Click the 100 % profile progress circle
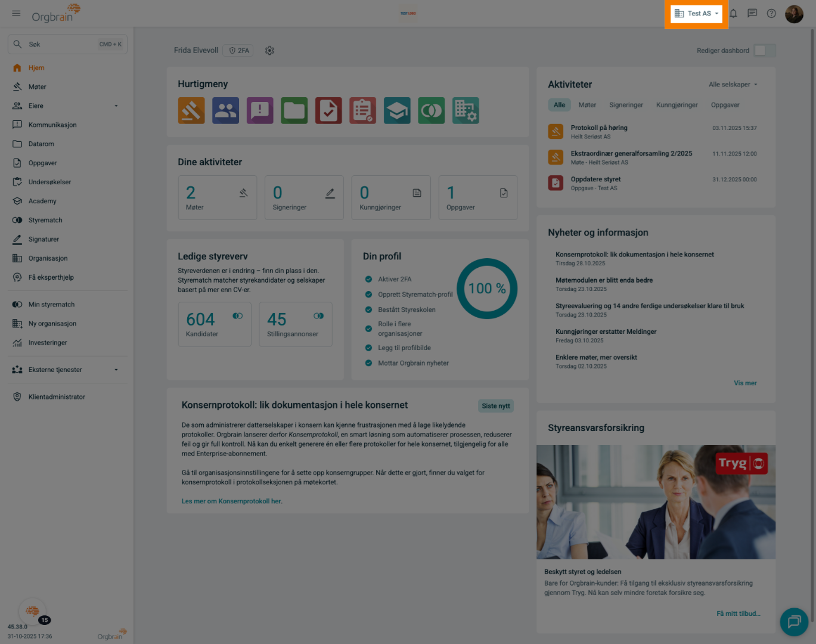 pos(487,289)
